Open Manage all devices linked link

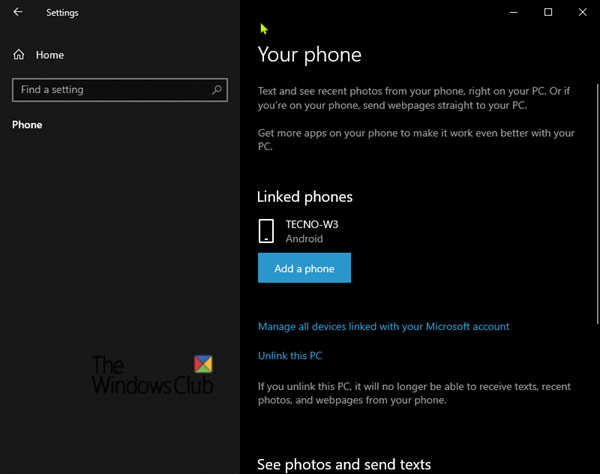click(383, 326)
